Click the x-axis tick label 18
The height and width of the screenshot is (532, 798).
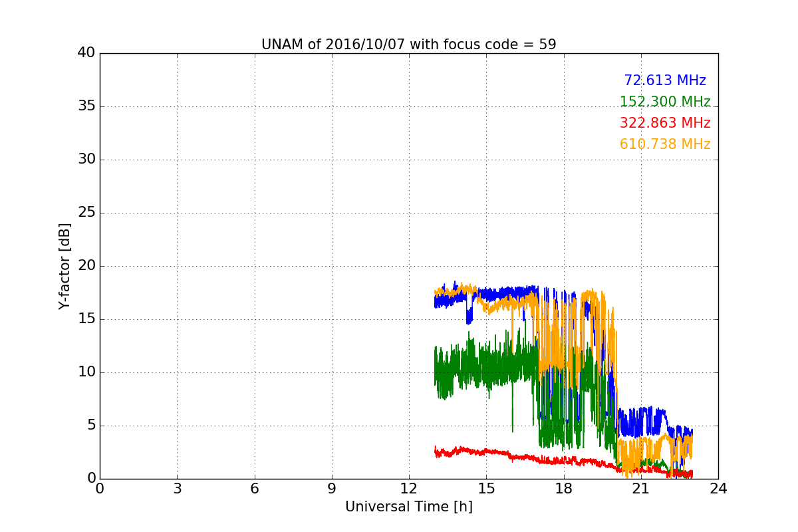563,489
